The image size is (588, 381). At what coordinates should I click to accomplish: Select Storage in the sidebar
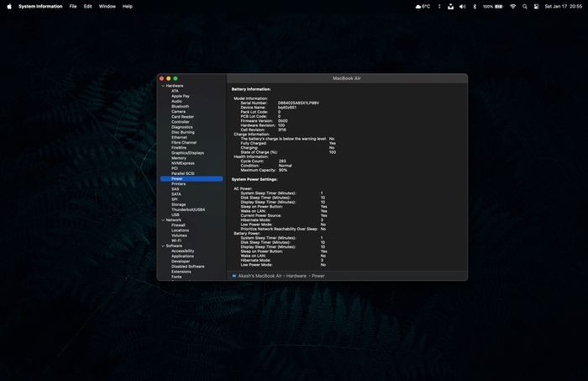coord(178,204)
